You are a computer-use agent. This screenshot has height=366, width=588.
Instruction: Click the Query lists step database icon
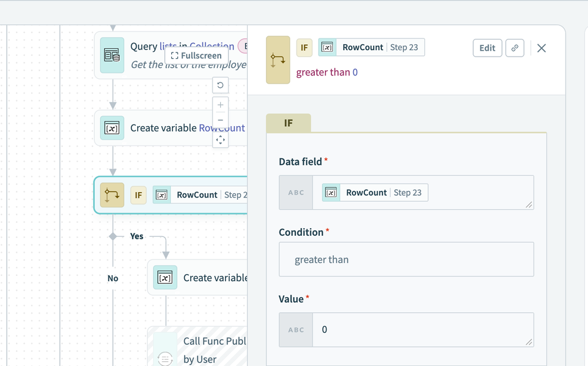(x=112, y=55)
